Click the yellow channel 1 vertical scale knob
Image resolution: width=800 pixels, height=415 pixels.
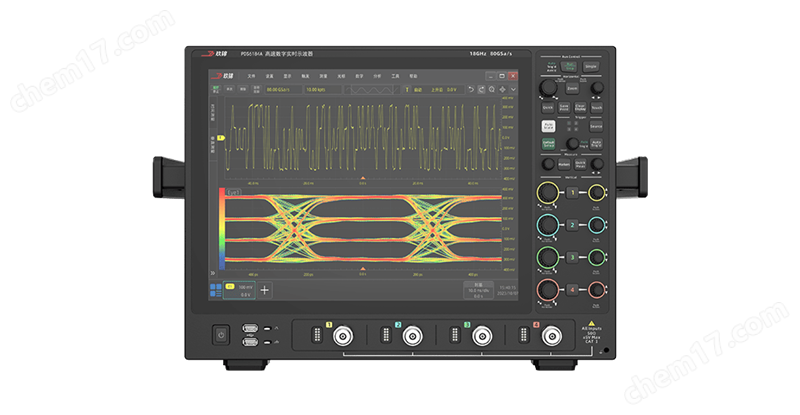click(548, 191)
